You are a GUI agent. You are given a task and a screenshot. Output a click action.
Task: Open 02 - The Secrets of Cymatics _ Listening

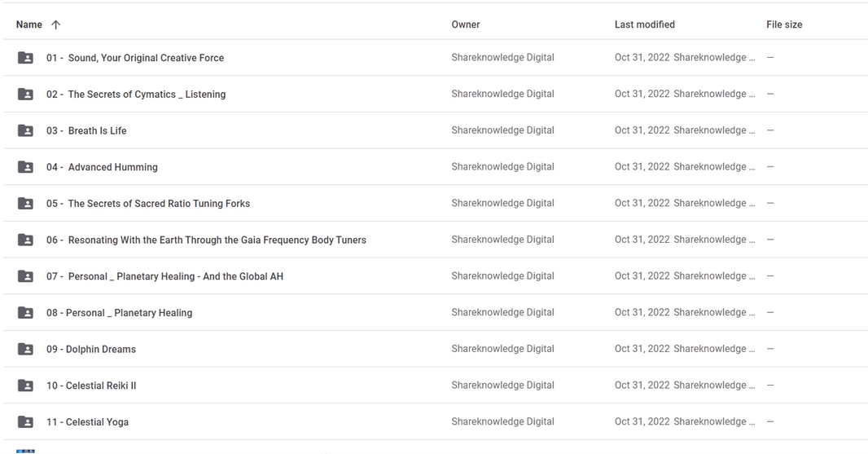coord(136,95)
